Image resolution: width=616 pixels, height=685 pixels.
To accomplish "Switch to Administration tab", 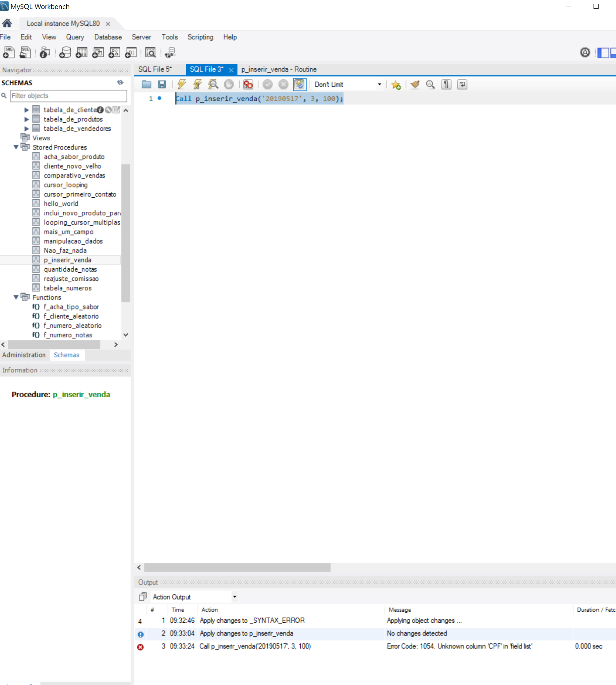I will pos(24,355).
